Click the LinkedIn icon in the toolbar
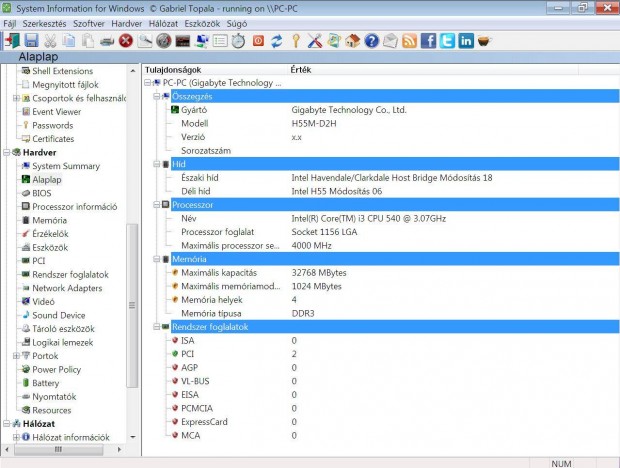Image resolution: width=620 pixels, height=468 pixels. pos(466,41)
